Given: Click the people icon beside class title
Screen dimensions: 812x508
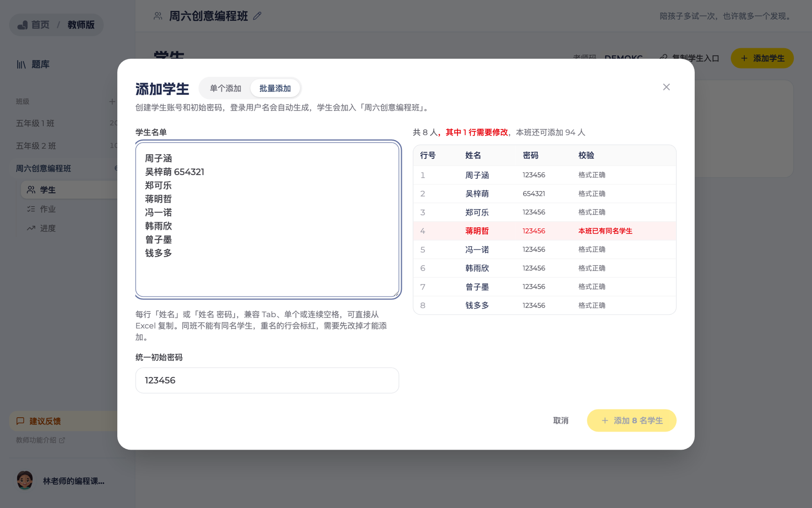Looking at the screenshot, I should pyautogui.click(x=158, y=16).
